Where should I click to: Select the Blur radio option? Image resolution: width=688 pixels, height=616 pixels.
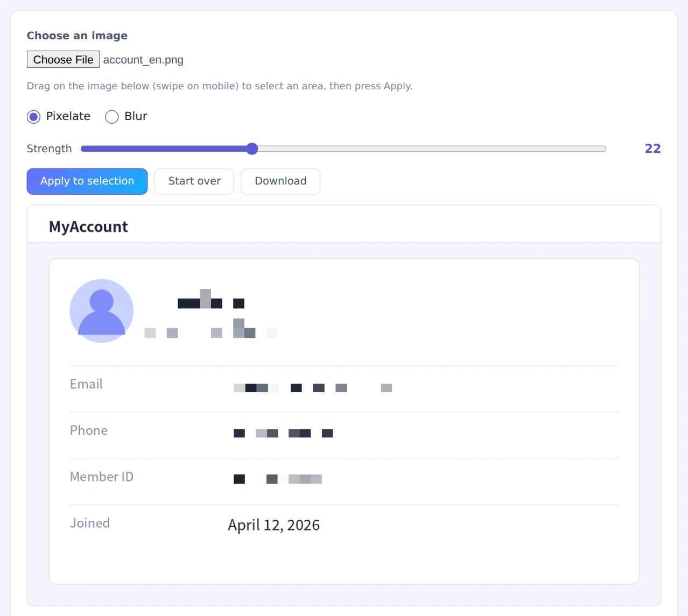(112, 117)
